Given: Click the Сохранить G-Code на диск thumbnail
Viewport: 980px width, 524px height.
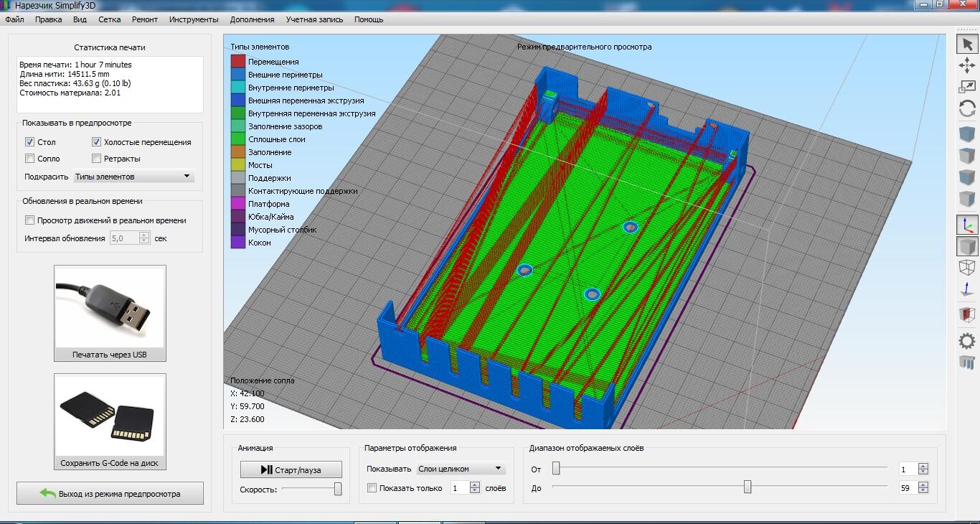Looking at the screenshot, I should tap(110, 421).
